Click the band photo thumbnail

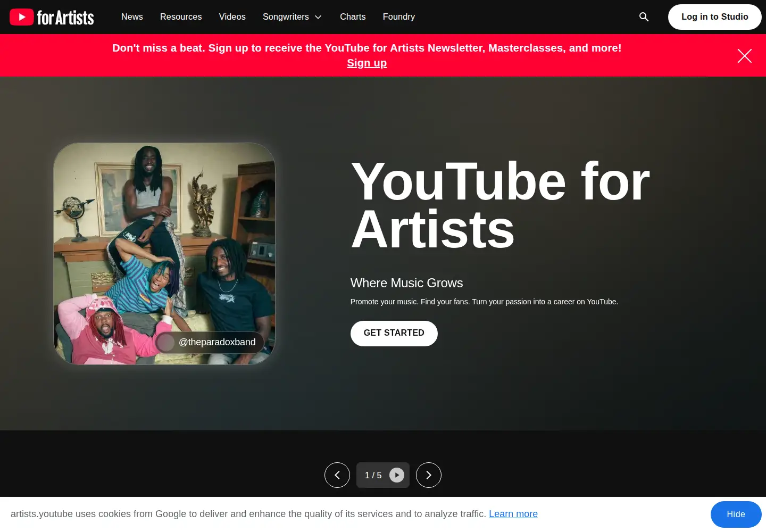pos(164,254)
